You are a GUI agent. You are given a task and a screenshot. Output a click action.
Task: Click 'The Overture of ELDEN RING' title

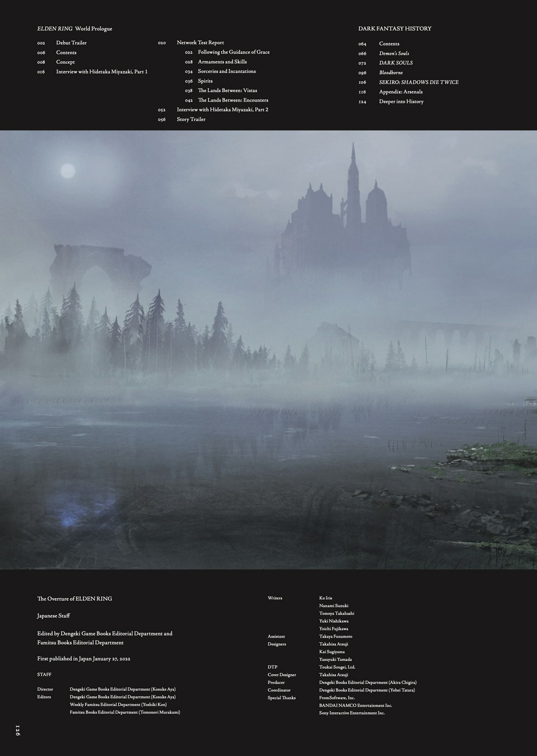tap(74, 599)
